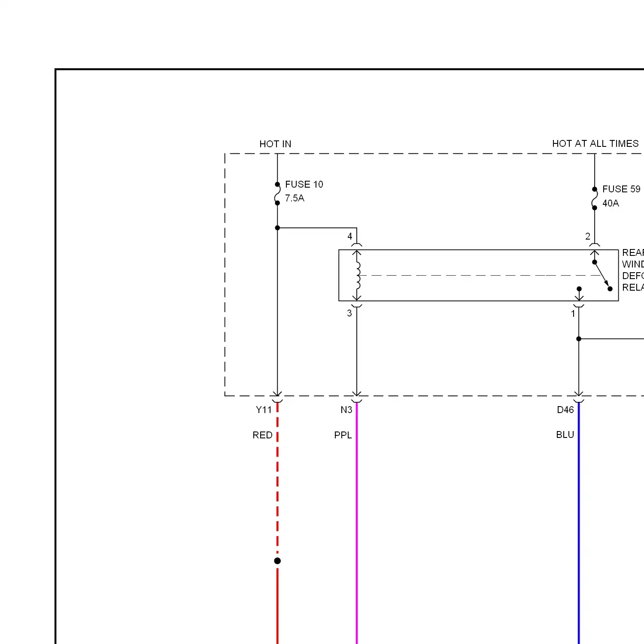Click the HOT IN label
The height and width of the screenshot is (644, 644).
click(x=275, y=144)
